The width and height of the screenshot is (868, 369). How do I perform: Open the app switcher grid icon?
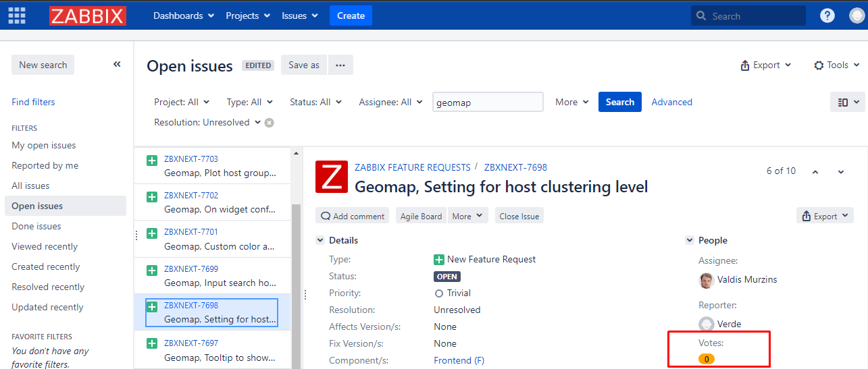click(x=17, y=16)
